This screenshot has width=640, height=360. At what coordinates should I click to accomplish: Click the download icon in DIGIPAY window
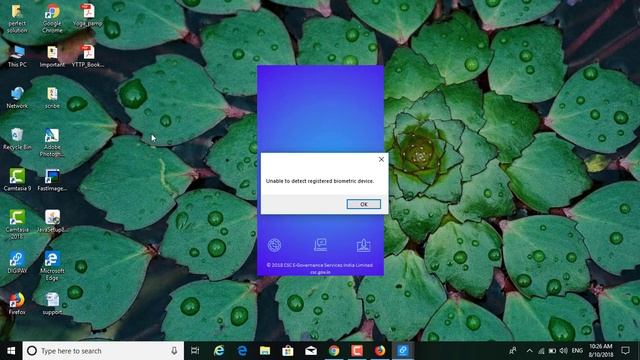click(363, 245)
